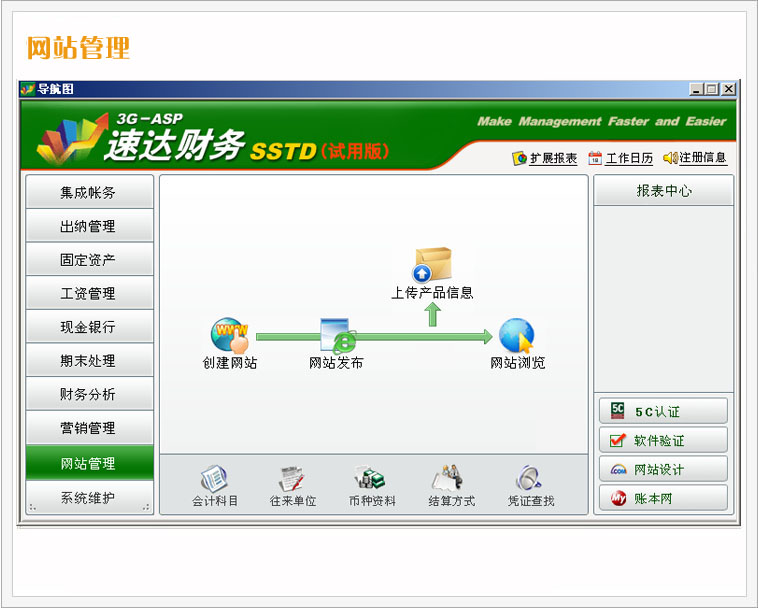
Task: Close the 导航图 window
Action: tap(729, 89)
